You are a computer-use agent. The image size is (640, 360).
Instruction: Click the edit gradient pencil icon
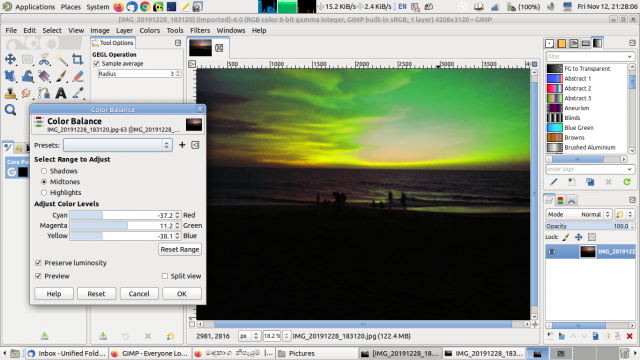point(553,182)
